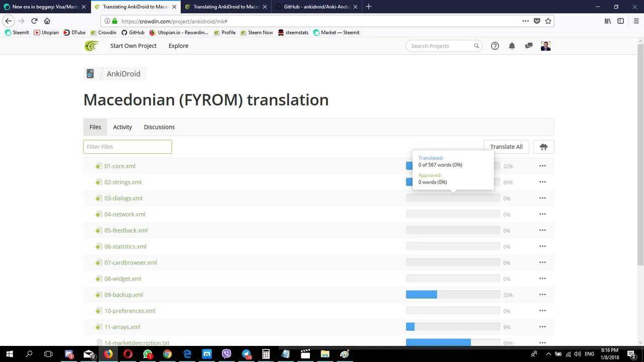Image resolution: width=644 pixels, height=362 pixels.
Task: Focus the Filter Files input
Action: point(127,147)
